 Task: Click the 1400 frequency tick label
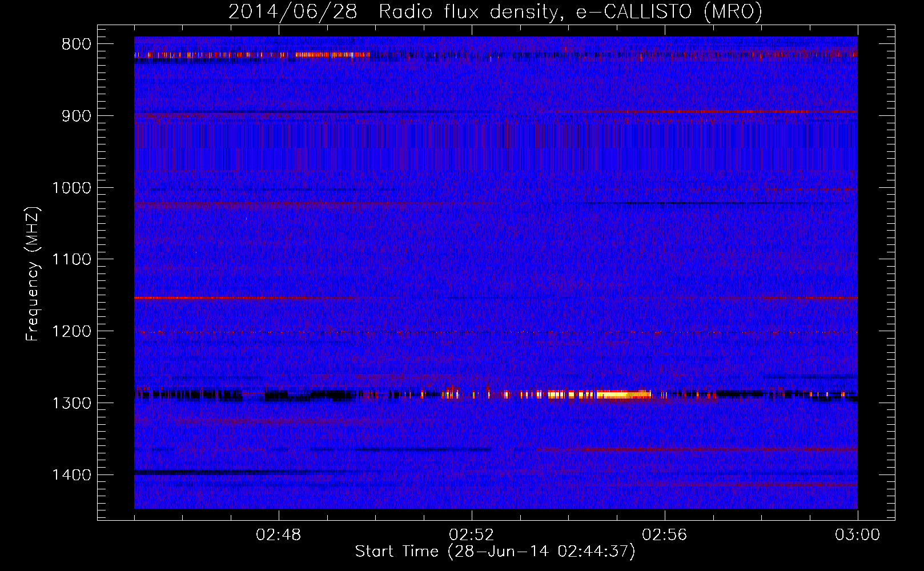[x=71, y=475]
